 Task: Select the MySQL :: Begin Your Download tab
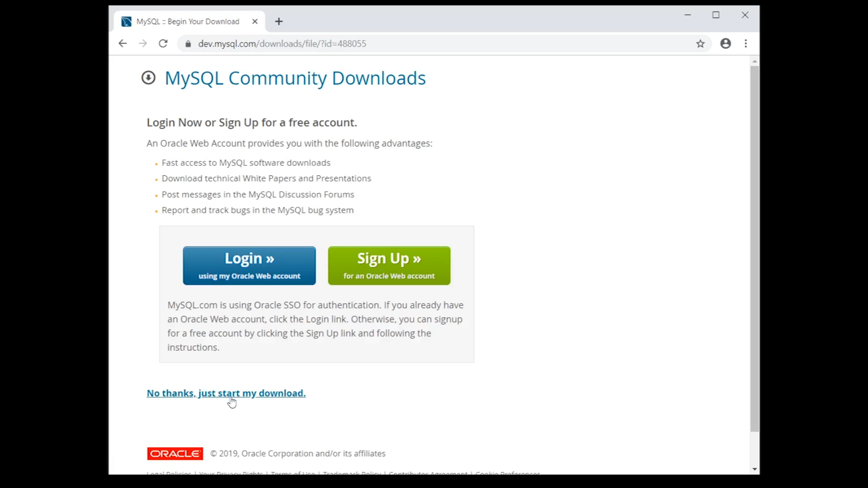click(188, 21)
